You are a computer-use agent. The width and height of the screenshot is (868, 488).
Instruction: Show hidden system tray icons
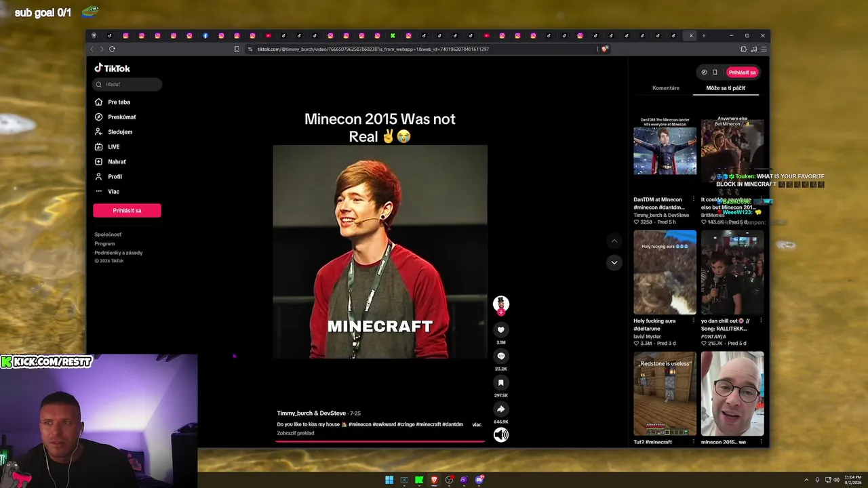click(806, 480)
